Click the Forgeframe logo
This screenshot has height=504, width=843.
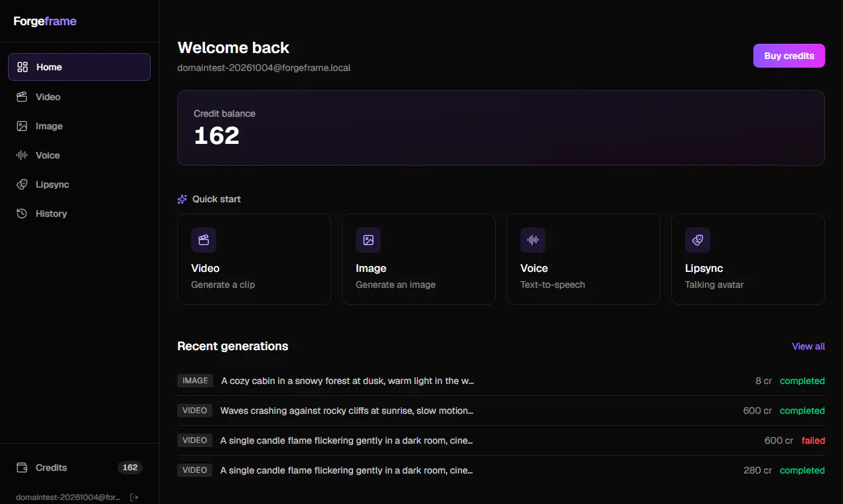coord(45,21)
